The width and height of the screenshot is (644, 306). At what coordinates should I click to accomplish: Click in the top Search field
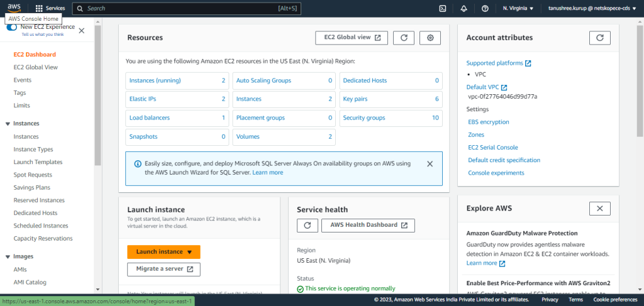(186, 8)
